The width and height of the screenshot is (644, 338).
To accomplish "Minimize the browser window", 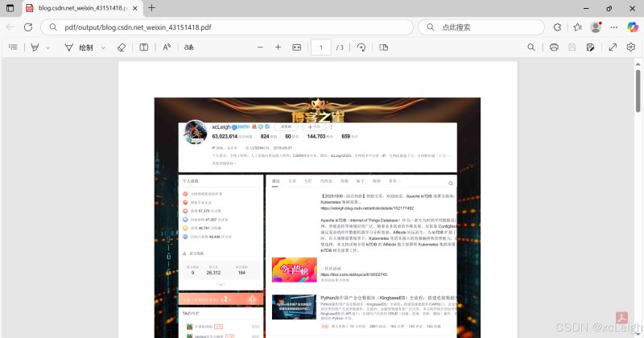I will point(587,8).
